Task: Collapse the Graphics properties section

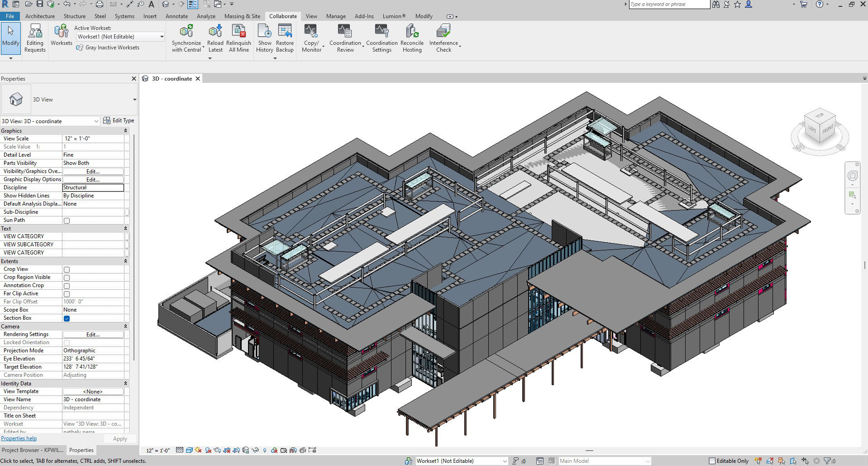Action: pos(125,131)
